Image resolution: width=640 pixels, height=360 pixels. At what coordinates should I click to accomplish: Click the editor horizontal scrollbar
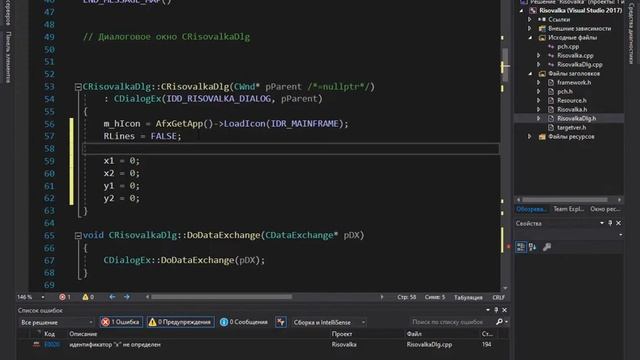click(222, 297)
